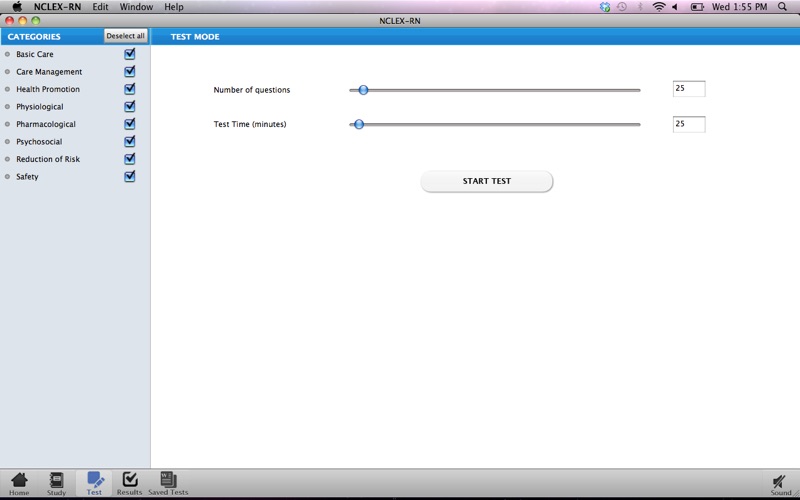Uncheck the Health Promotion category

(x=130, y=89)
